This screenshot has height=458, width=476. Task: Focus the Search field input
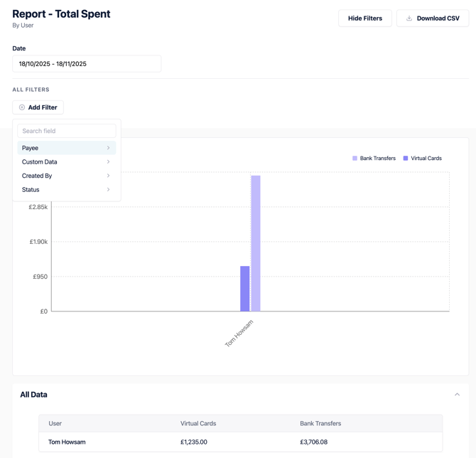click(x=67, y=131)
